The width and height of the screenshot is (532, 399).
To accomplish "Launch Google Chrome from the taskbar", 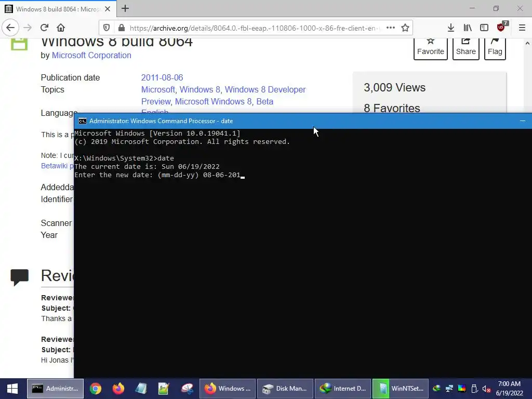I will pos(96,389).
